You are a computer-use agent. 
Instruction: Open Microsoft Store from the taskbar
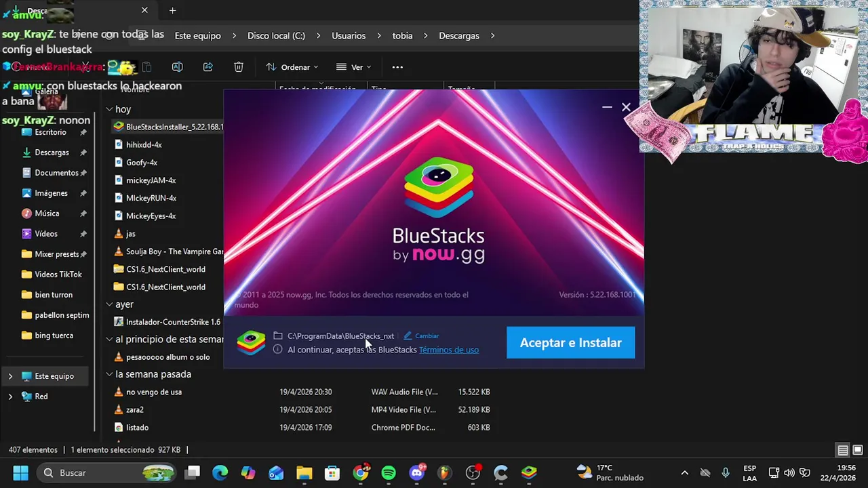click(332, 472)
